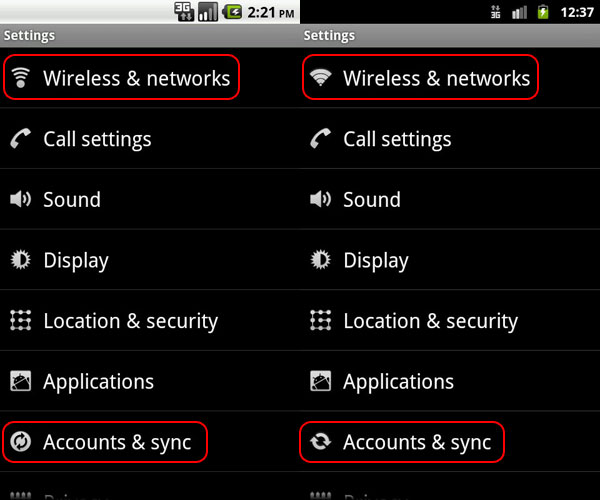The image size is (600, 500).
Task: Click the Display brightness icon on left screen
Action: (21, 260)
